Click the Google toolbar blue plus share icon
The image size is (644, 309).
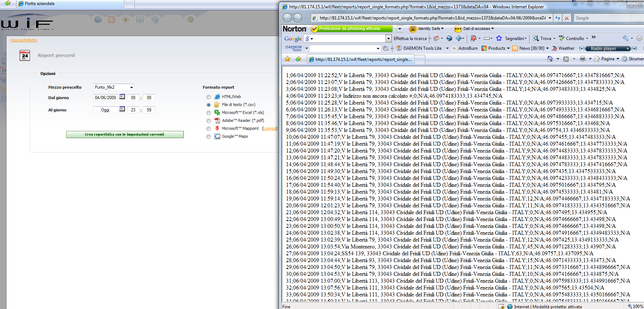tap(459, 38)
